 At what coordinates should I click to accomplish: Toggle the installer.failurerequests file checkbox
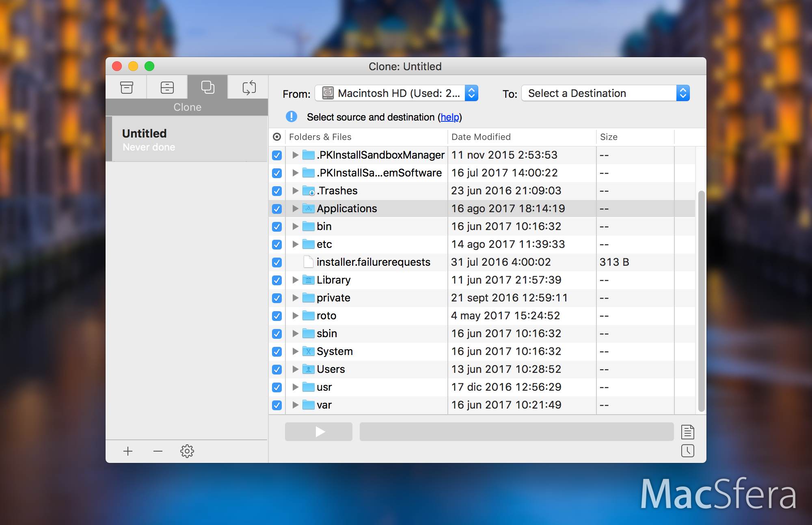click(x=277, y=262)
